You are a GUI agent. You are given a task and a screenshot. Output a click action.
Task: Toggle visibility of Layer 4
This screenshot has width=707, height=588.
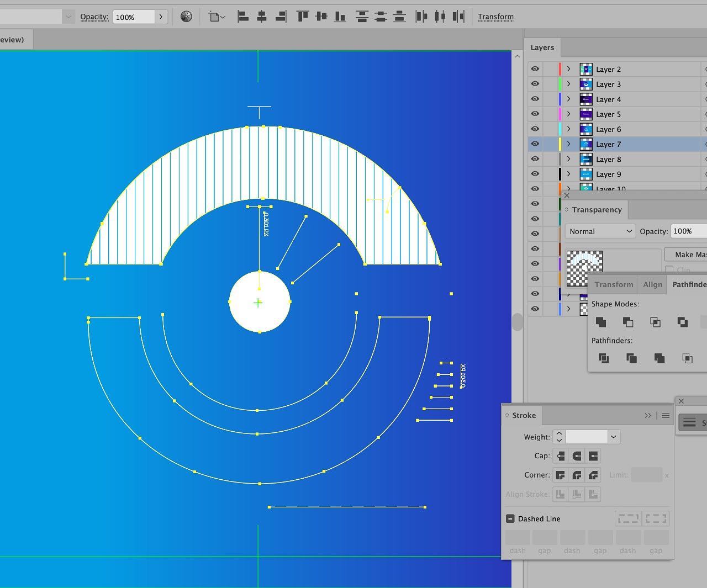[x=535, y=99]
